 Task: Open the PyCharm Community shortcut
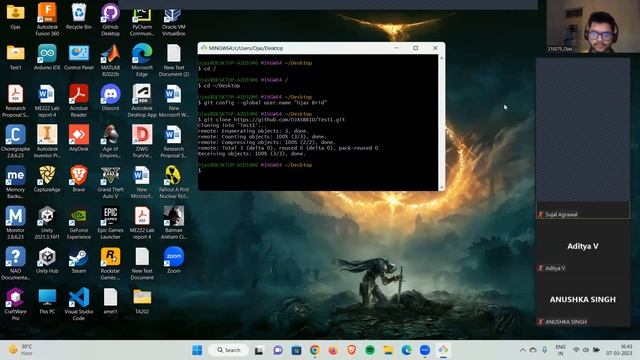click(x=142, y=20)
